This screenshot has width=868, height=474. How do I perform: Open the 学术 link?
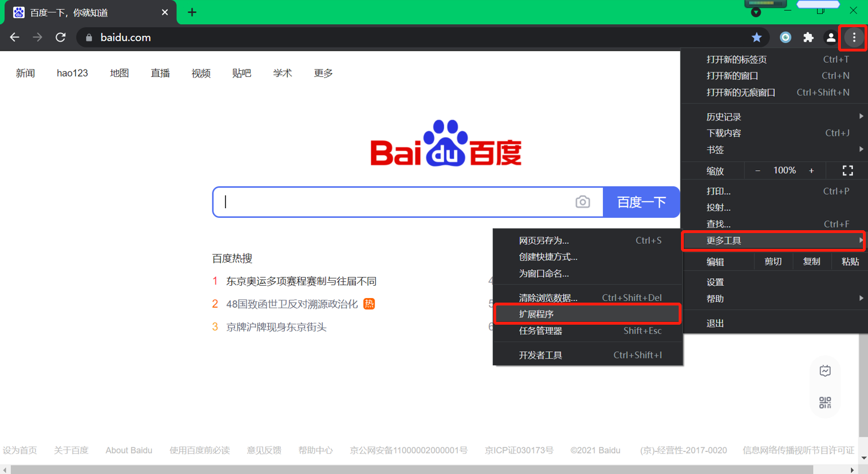(283, 73)
